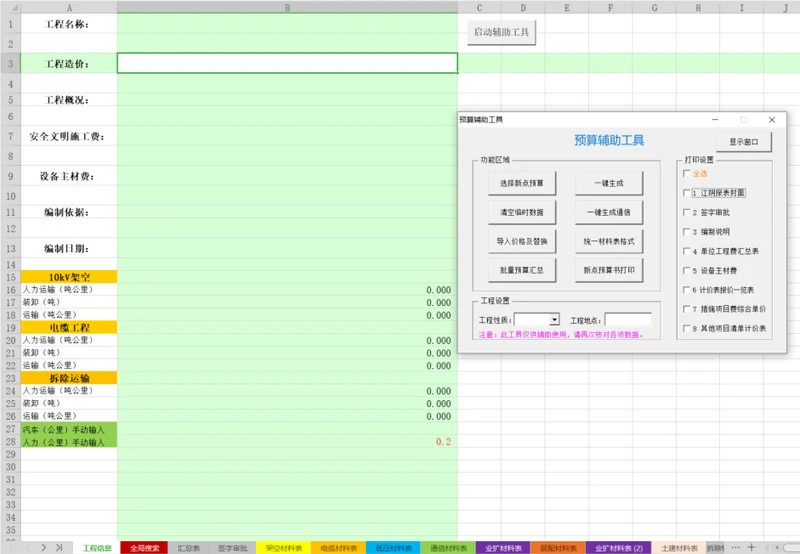The image size is (800, 554).
Task: Open the 土建材料表 sheet tab
Action: (679, 548)
